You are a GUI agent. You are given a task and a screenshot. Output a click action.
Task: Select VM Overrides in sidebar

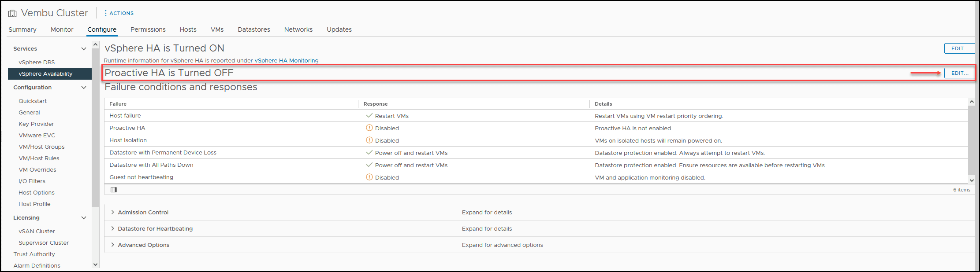coord(37,170)
